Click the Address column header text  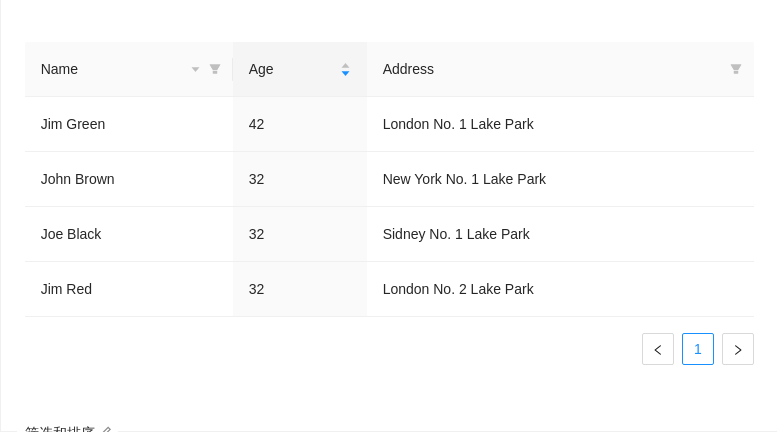point(408,69)
